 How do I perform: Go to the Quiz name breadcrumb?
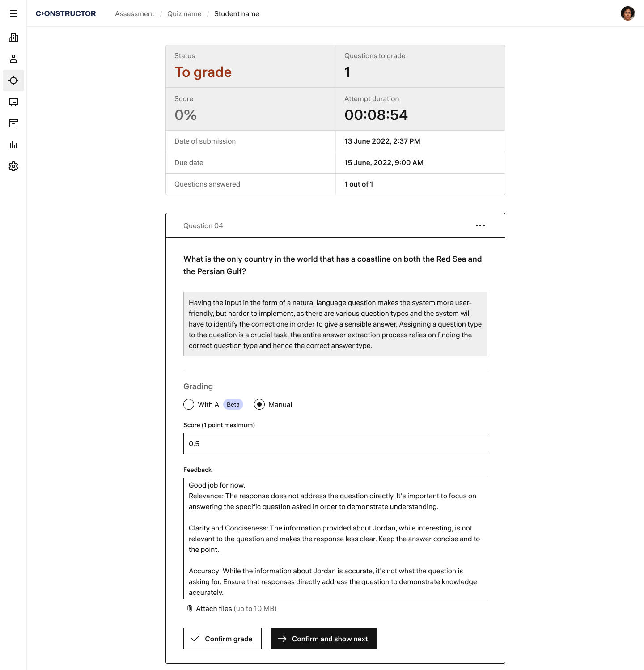[184, 14]
